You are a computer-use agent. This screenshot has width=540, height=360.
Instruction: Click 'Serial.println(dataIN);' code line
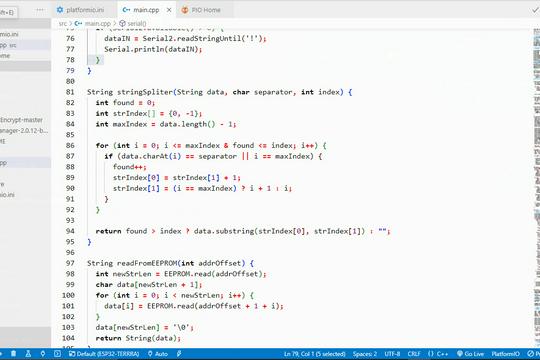coord(153,49)
